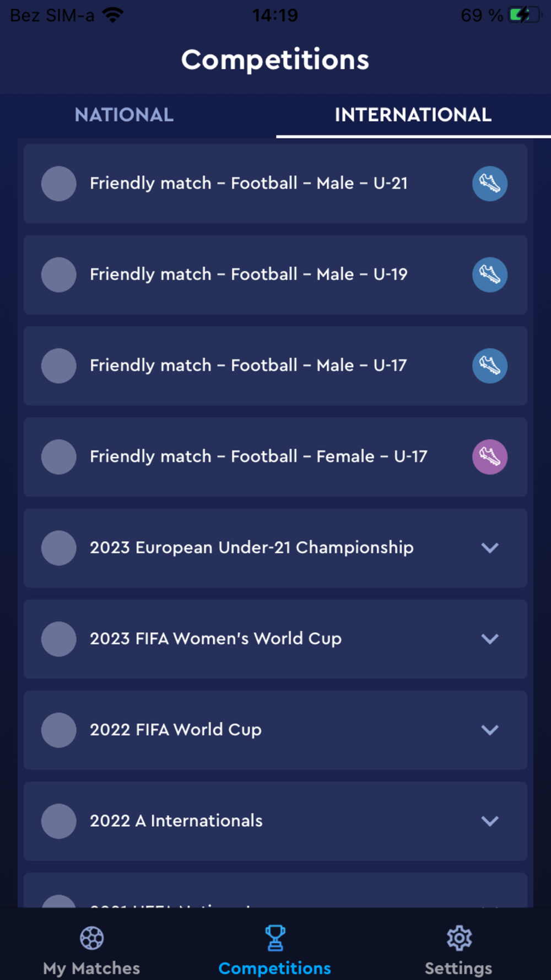Expand 2023 FIFA Women's World Cup chevron
The height and width of the screenshot is (980, 551).
click(x=489, y=638)
